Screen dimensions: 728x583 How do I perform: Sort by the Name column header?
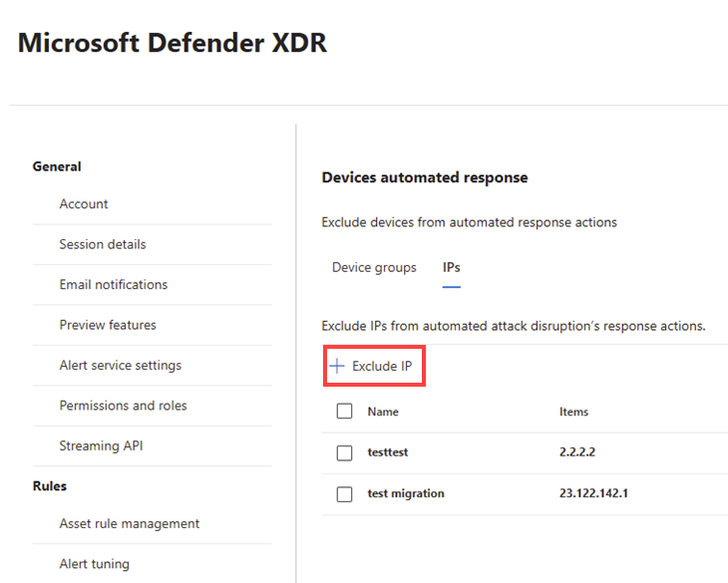(383, 412)
